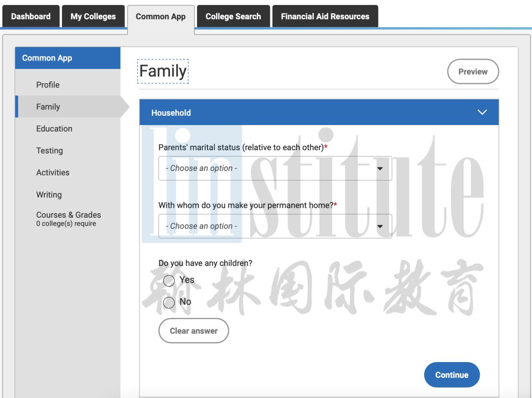The width and height of the screenshot is (532, 398).
Task: Open the Activities section
Action: pyautogui.click(x=53, y=172)
